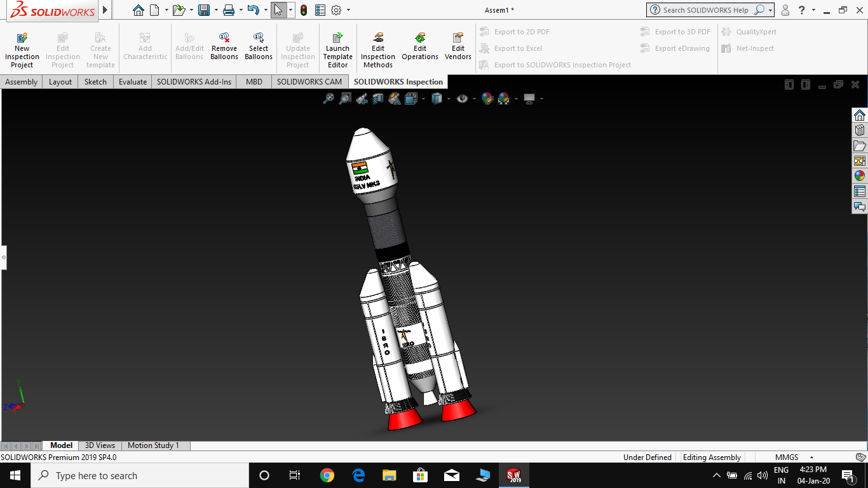Open Appearances color ball in task pane
This screenshot has height=488, width=868.
(x=860, y=176)
